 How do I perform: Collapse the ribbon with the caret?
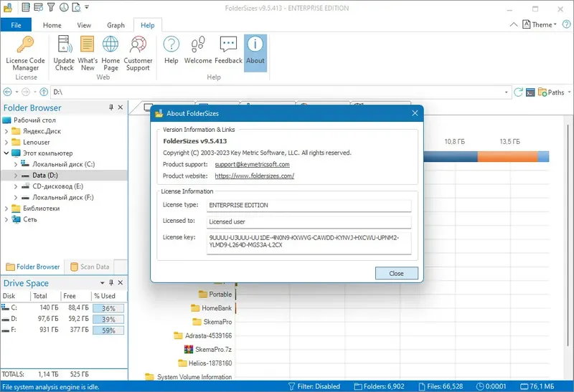click(x=514, y=24)
